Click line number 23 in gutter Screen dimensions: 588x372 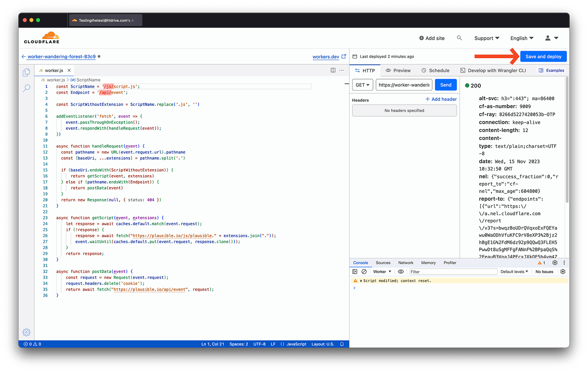pos(45,218)
